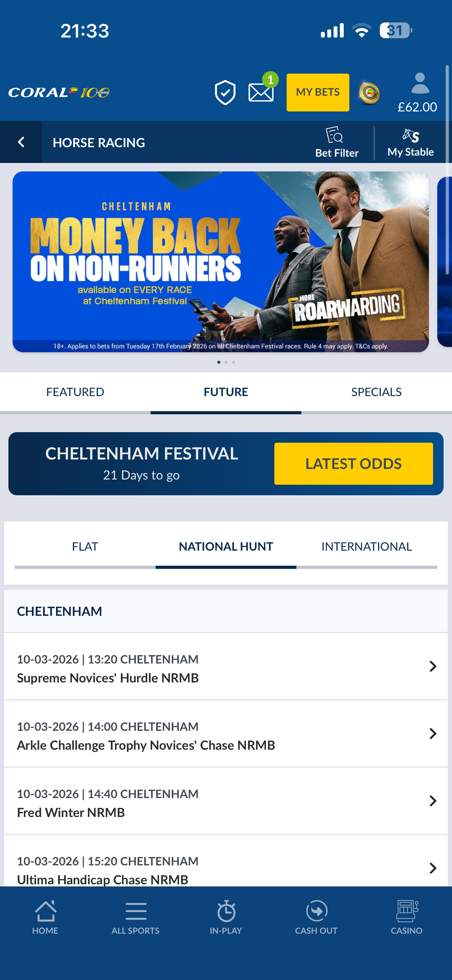
Task: Go to My Stable
Action: (410, 142)
